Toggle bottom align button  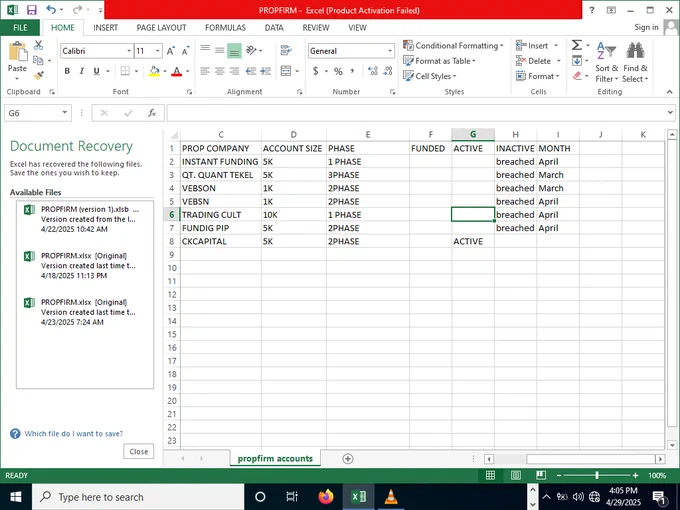click(234, 51)
